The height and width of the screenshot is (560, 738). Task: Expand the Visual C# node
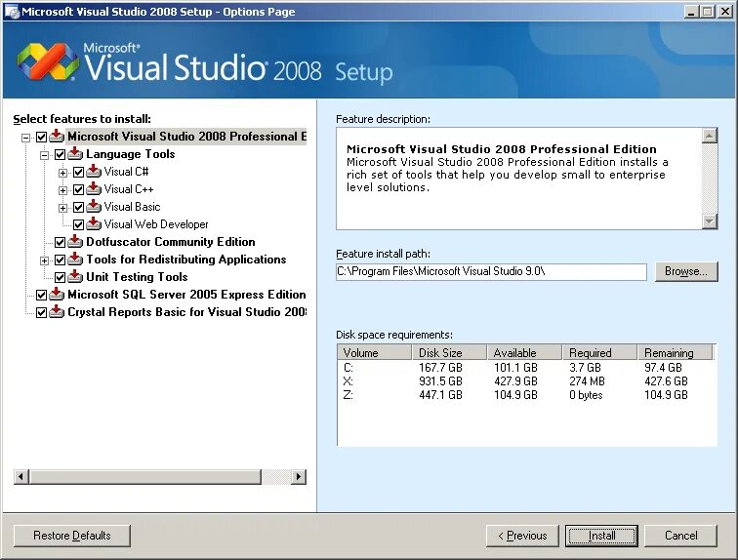tap(62, 173)
